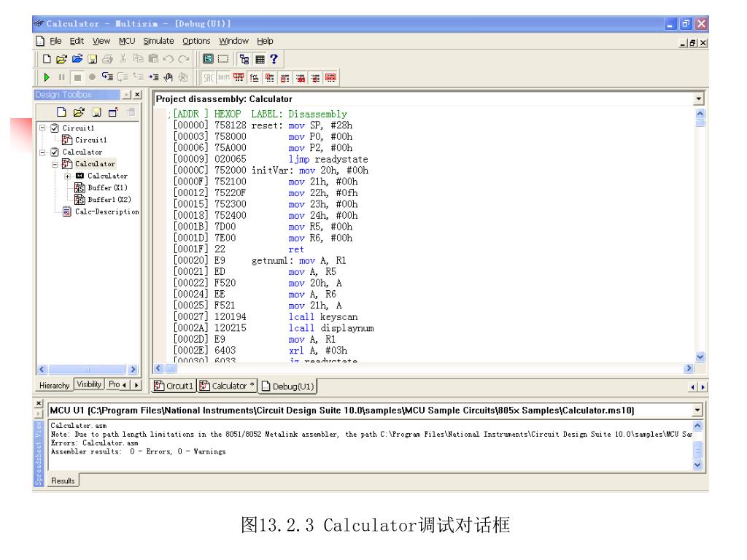This screenshot has height=560, width=747.
Task: Click the Design Toolbox save icon
Action: tap(97, 112)
